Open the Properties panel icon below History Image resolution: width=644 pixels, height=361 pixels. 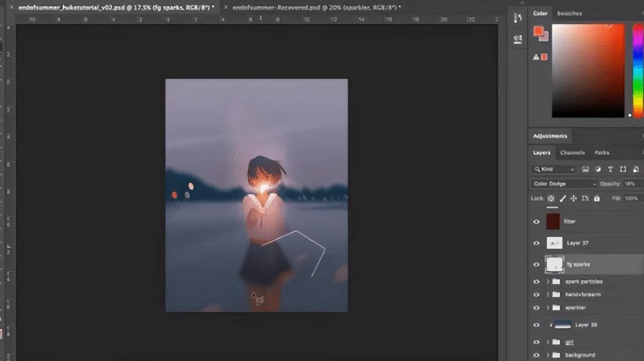click(517, 40)
